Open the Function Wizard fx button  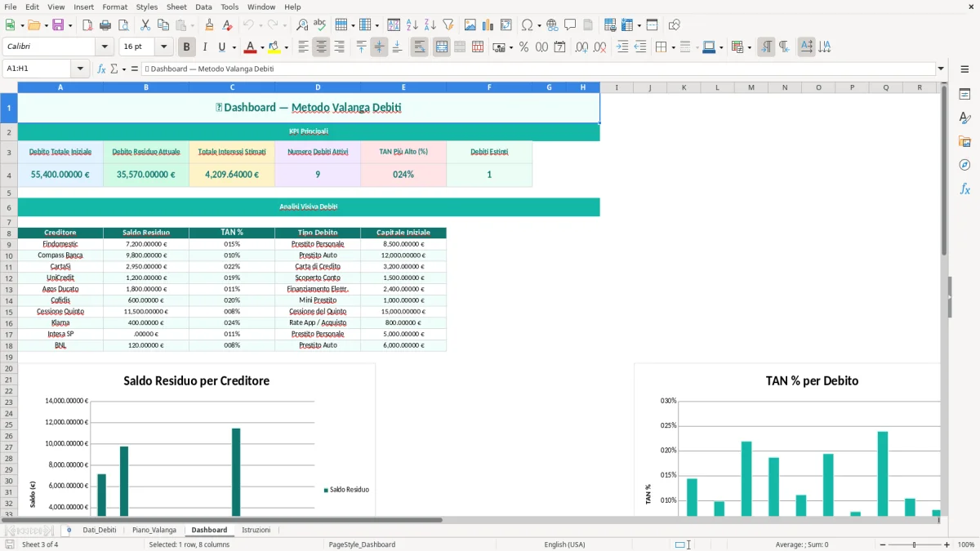[x=101, y=69]
